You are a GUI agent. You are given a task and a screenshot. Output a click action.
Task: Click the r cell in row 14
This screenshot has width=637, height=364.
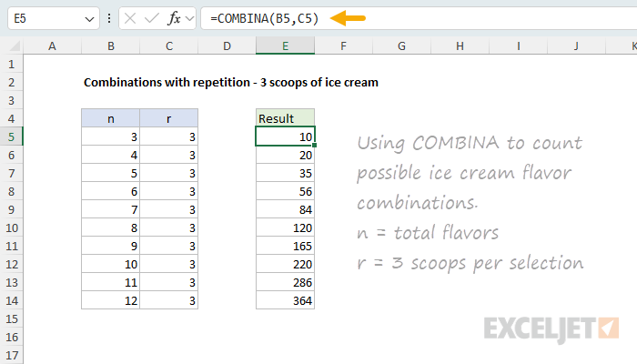tap(169, 300)
